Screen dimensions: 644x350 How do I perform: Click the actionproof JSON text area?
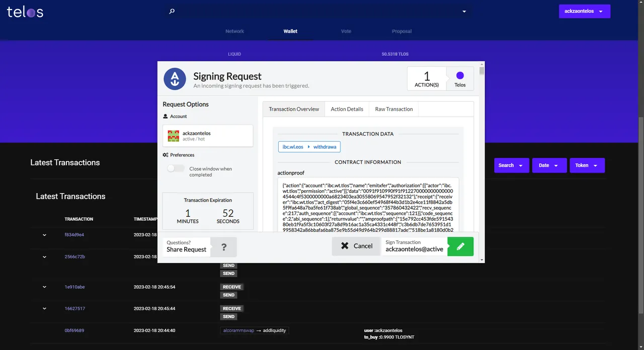pyautogui.click(x=368, y=205)
